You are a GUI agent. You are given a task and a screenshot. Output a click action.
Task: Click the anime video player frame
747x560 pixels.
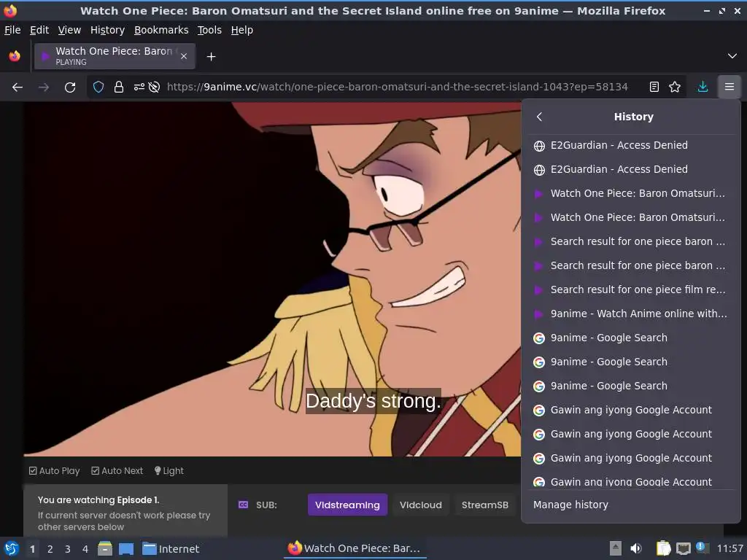point(272,279)
